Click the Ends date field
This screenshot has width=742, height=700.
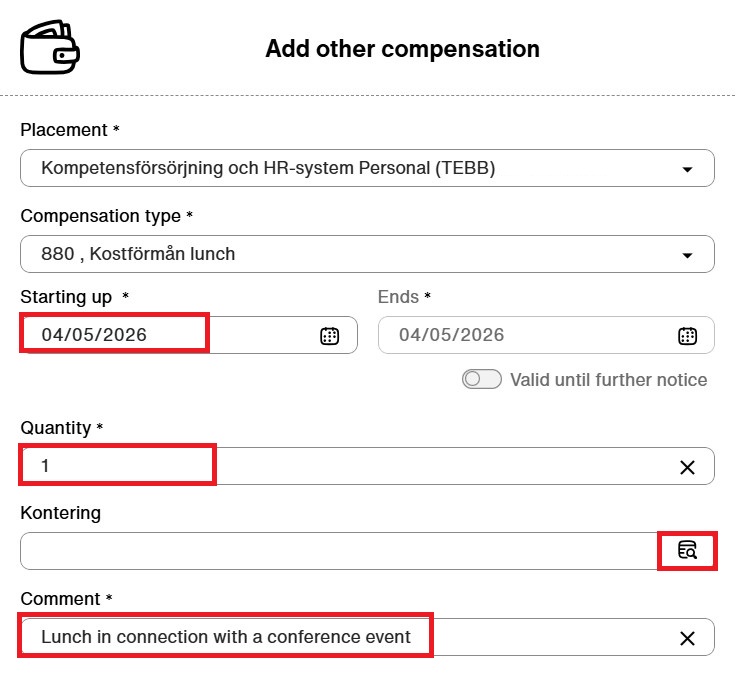pos(546,335)
